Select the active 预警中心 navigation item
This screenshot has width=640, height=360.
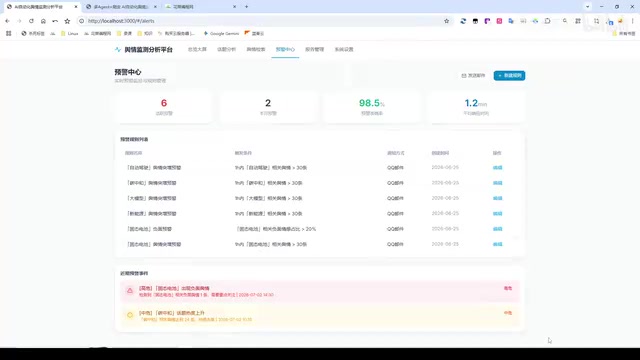(285, 49)
